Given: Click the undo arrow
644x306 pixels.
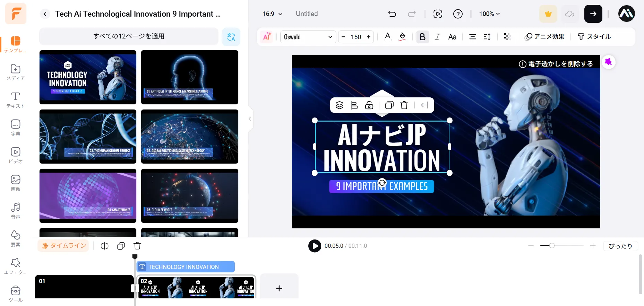Looking at the screenshot, I should pos(392,14).
